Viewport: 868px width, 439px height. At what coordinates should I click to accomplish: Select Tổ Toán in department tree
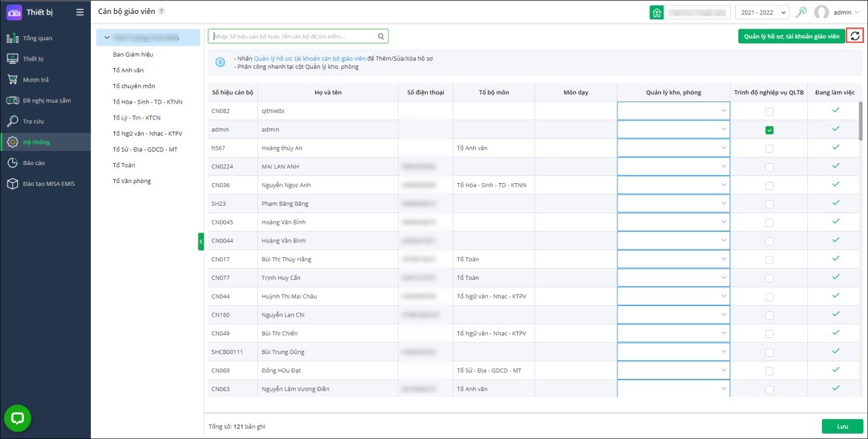(x=124, y=165)
